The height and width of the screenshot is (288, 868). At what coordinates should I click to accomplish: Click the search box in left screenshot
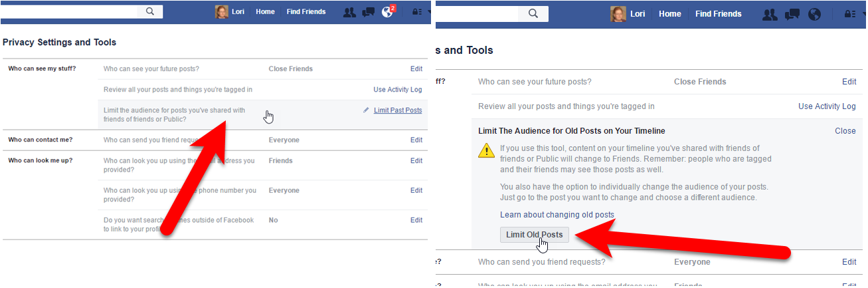click(x=69, y=11)
